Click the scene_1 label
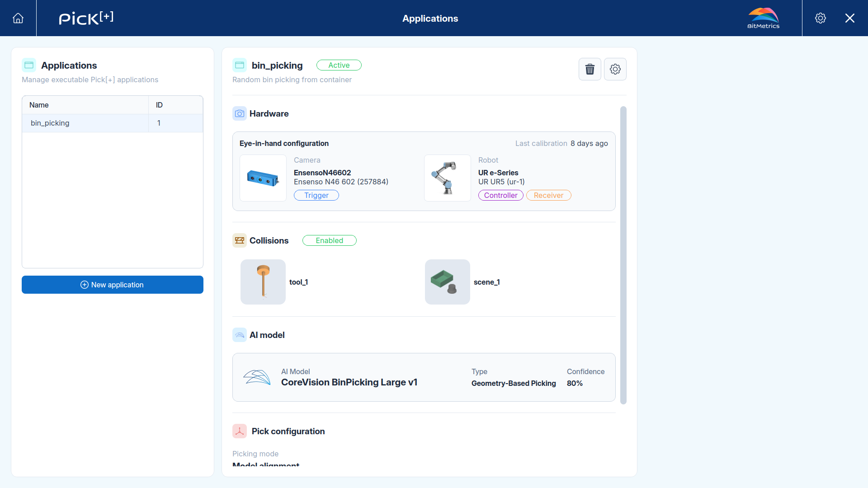The height and width of the screenshot is (488, 868). click(487, 282)
